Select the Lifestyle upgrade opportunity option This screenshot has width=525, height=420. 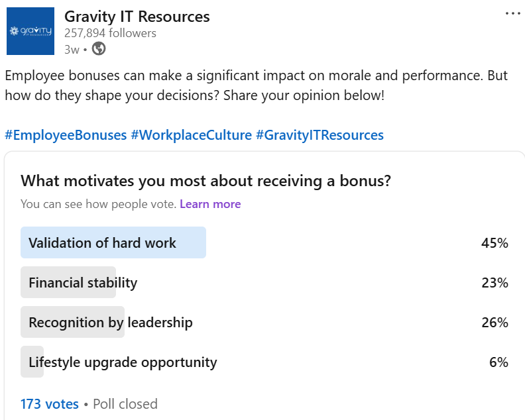(x=264, y=362)
